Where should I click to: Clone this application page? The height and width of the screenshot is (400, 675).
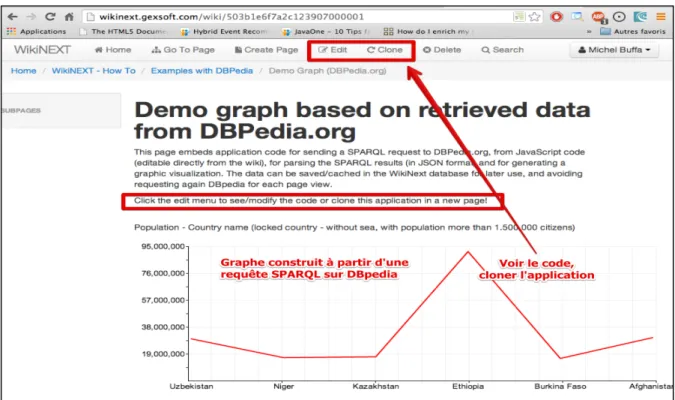click(x=385, y=50)
